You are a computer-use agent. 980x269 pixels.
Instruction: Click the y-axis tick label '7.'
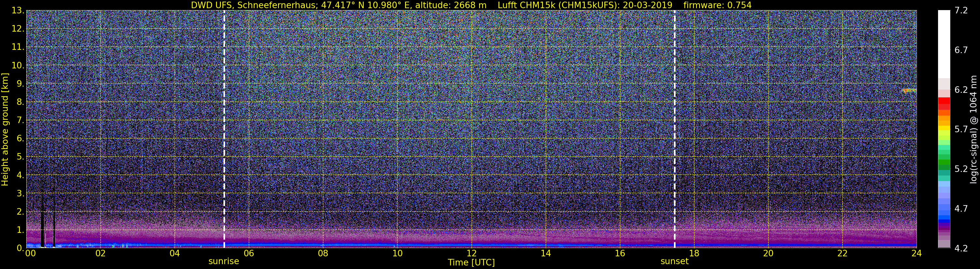click(x=20, y=120)
